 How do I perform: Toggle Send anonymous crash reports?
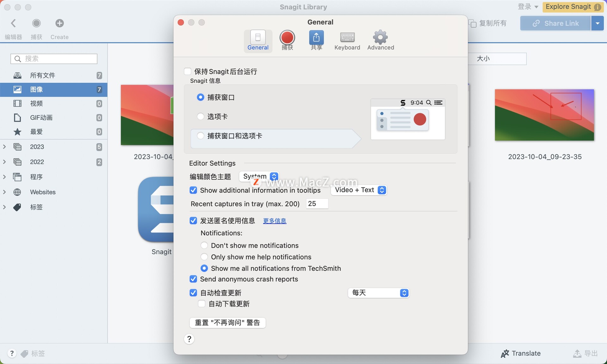(x=193, y=279)
